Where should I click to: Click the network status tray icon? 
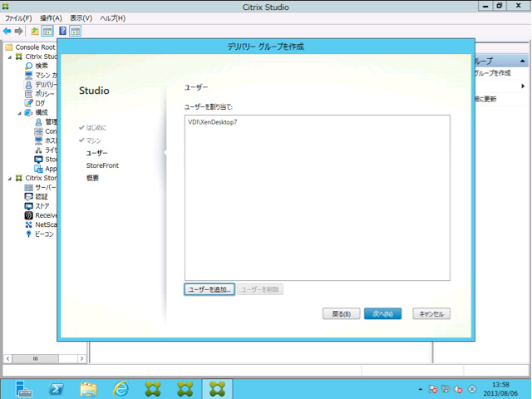[446, 389]
